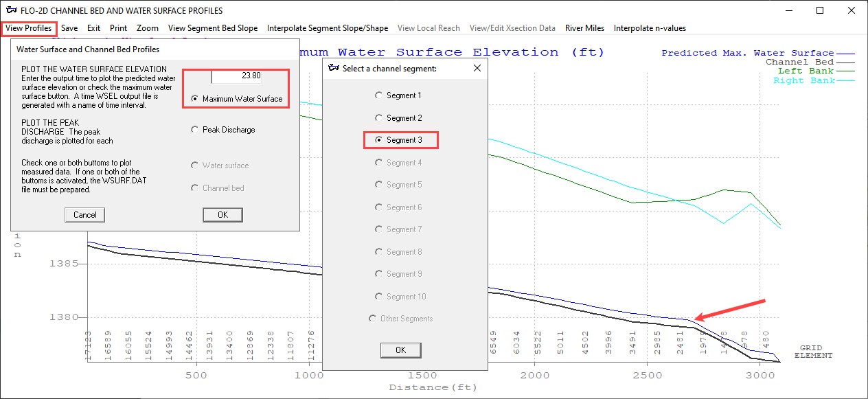Viewport: 868px width, 399px height.
Task: Select Zoom from the menu bar
Action: [147, 28]
